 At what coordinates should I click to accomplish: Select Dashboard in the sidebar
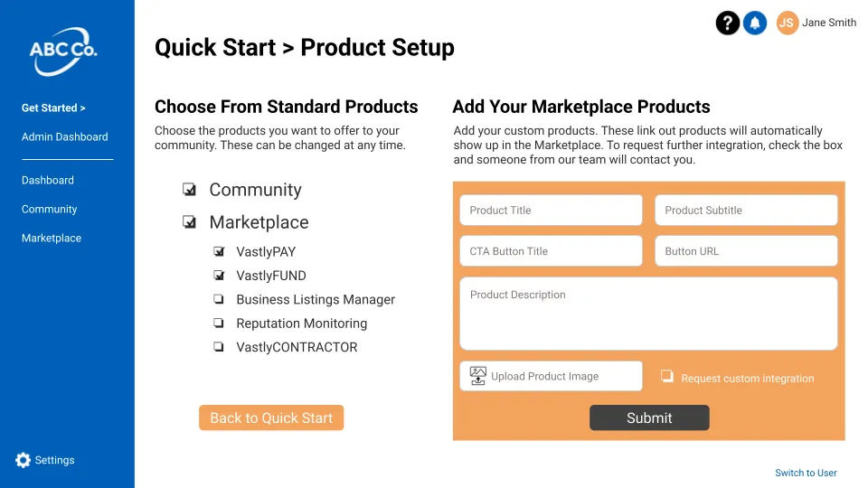click(48, 180)
